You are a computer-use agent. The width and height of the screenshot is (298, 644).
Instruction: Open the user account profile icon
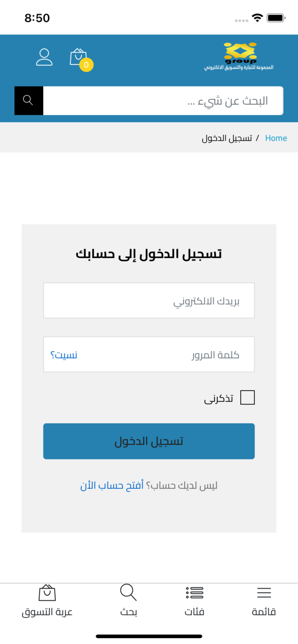click(x=44, y=57)
